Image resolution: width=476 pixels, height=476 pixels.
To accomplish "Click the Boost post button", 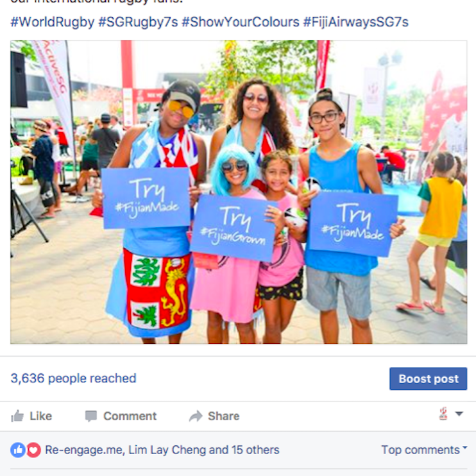I will click(x=428, y=378).
